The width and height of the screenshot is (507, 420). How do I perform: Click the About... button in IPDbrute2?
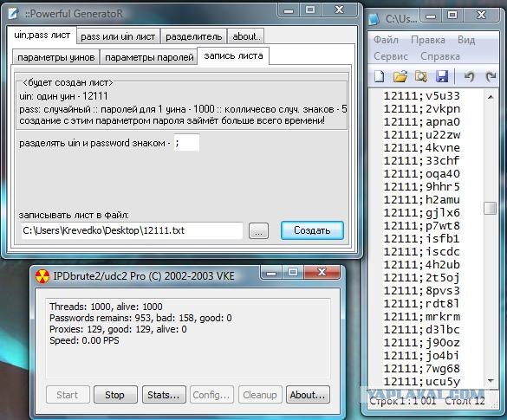tap(308, 395)
